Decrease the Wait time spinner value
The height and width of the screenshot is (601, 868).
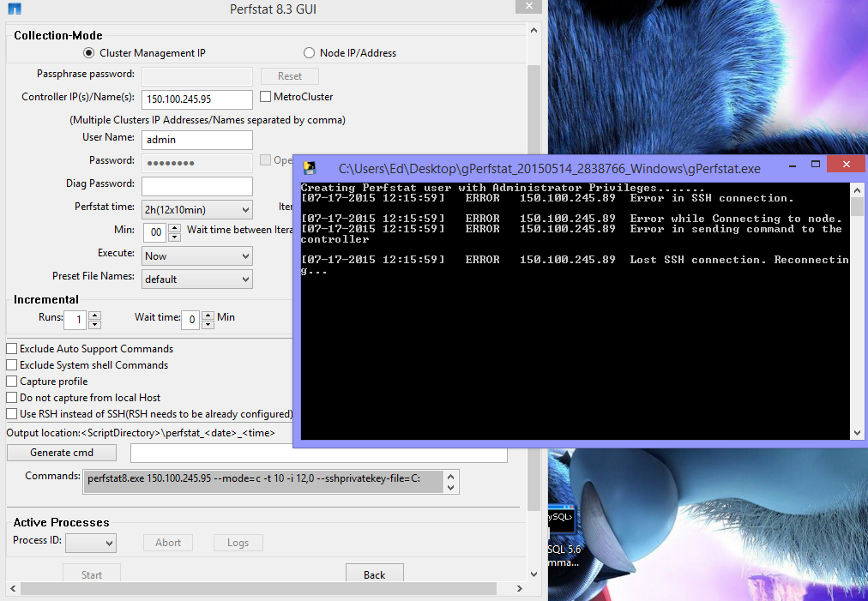click(x=208, y=324)
